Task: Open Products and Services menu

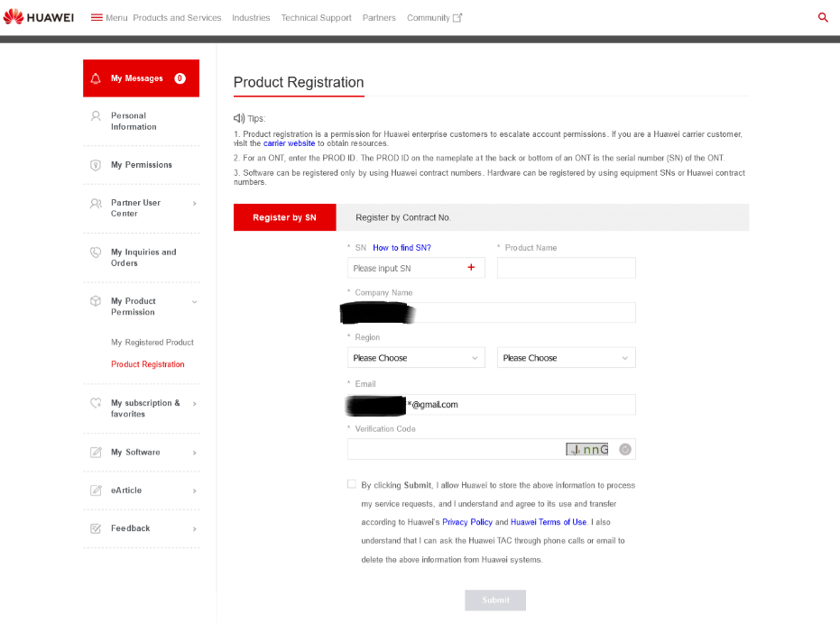Action: 177,18
